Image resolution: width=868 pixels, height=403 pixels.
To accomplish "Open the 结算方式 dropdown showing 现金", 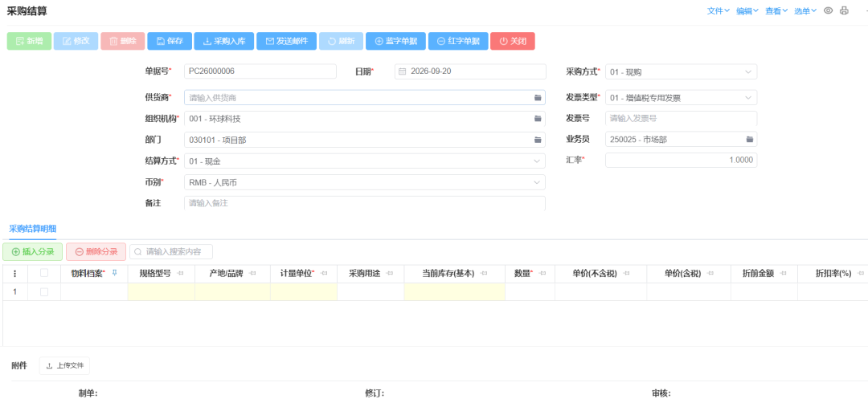I will [364, 161].
